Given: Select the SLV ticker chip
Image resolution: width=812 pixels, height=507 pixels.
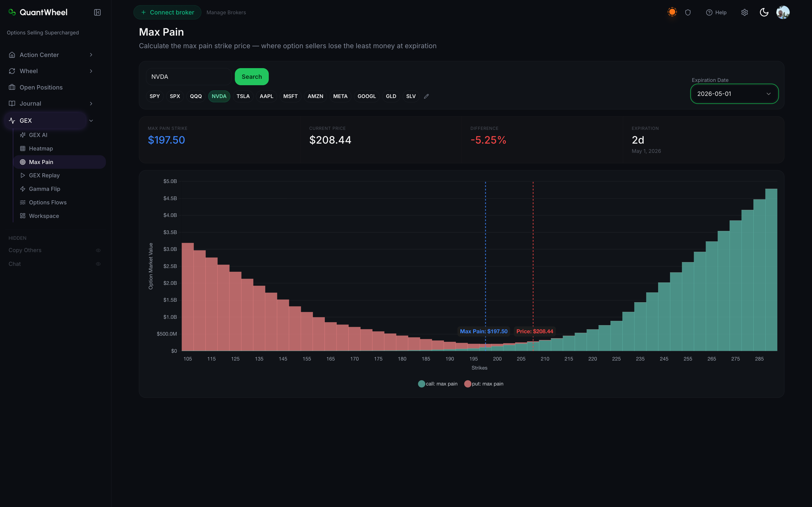Looking at the screenshot, I should 411,96.
